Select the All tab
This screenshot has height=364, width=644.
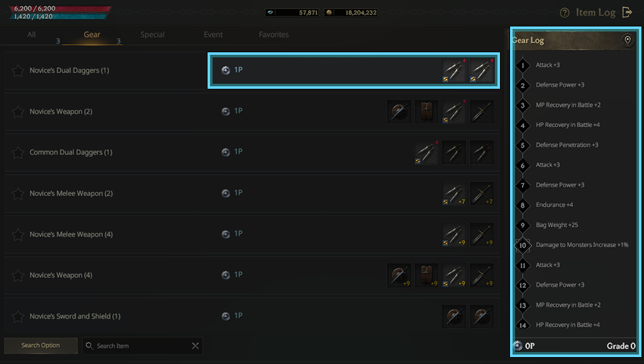point(31,35)
